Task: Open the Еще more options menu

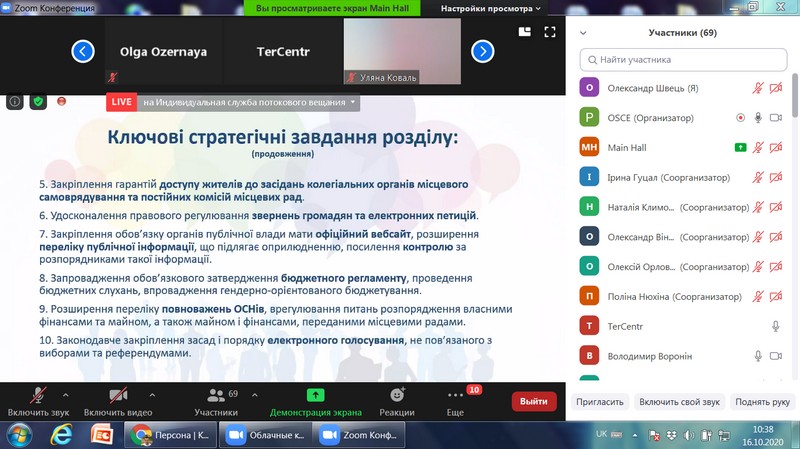Action: coord(456,401)
